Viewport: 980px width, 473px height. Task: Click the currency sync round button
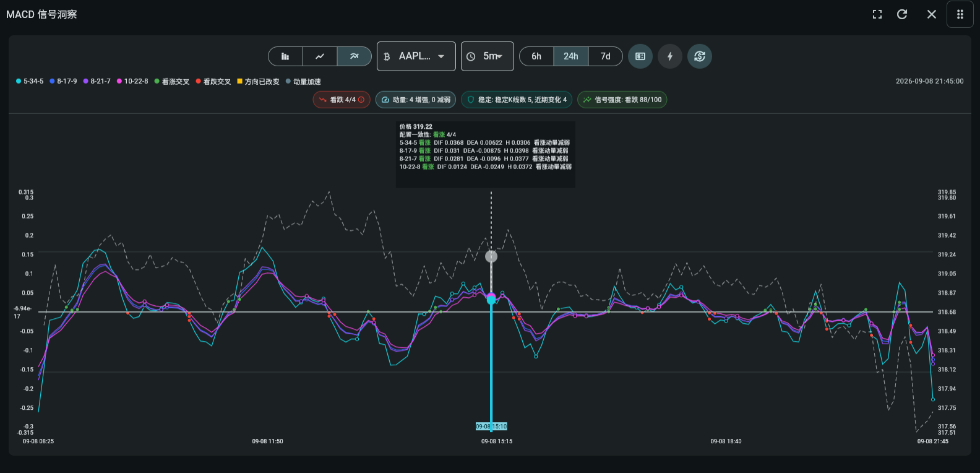(700, 56)
